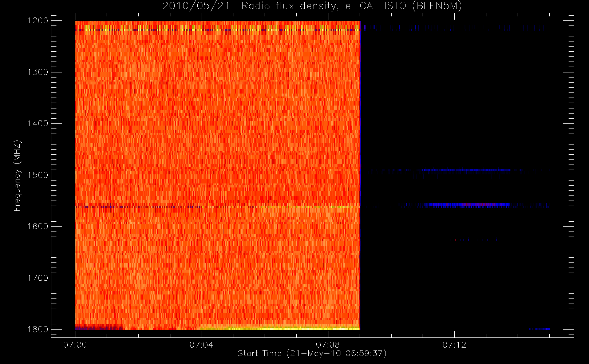Click the 07:00 time tick label
589x364 pixels.
[x=75, y=345]
